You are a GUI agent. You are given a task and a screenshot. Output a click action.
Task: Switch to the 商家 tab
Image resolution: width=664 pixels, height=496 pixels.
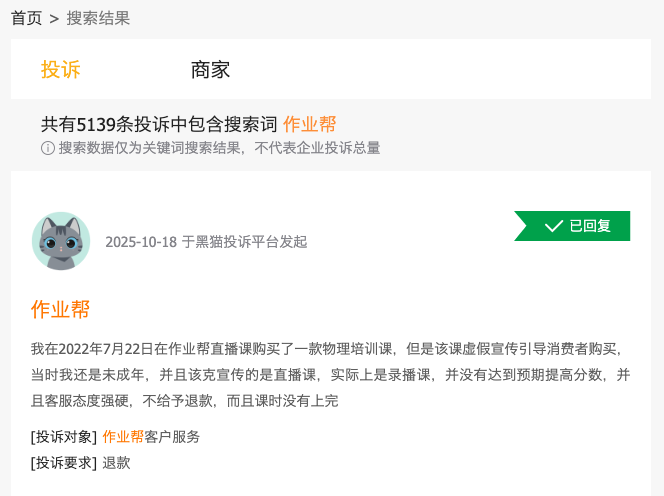pyautogui.click(x=210, y=70)
